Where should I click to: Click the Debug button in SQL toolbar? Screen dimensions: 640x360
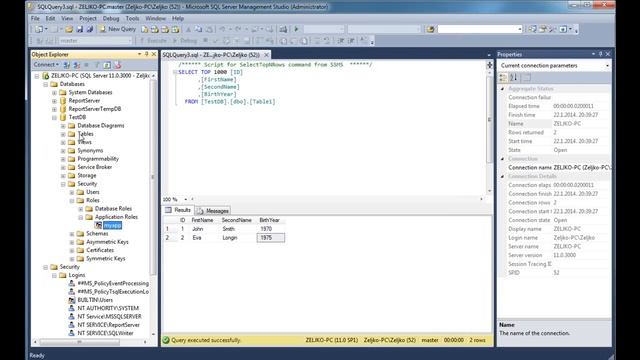click(x=184, y=40)
